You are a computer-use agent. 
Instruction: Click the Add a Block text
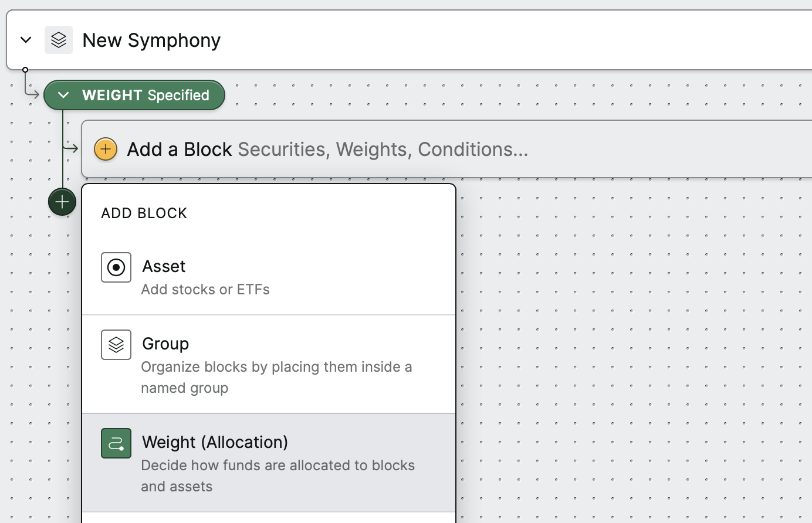tap(180, 150)
